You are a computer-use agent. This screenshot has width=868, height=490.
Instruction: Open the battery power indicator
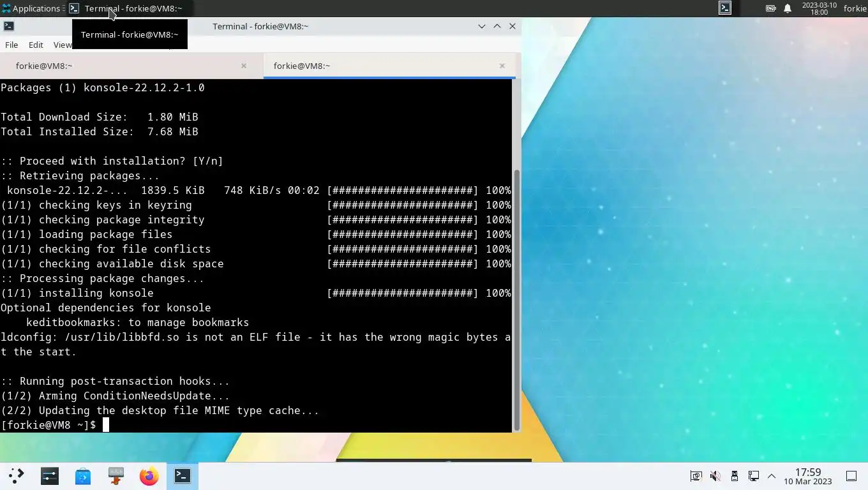pos(771,8)
